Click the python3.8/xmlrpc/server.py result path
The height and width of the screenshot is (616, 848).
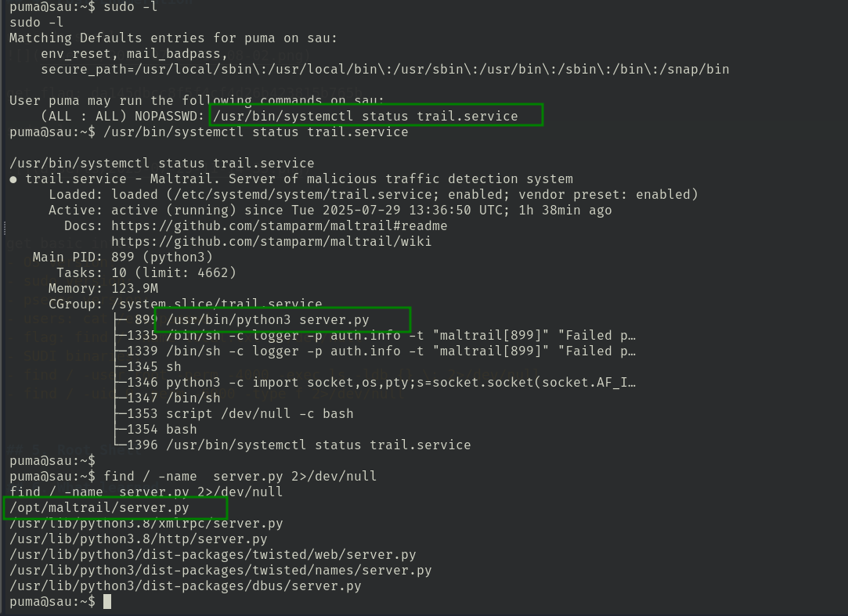(x=146, y=523)
